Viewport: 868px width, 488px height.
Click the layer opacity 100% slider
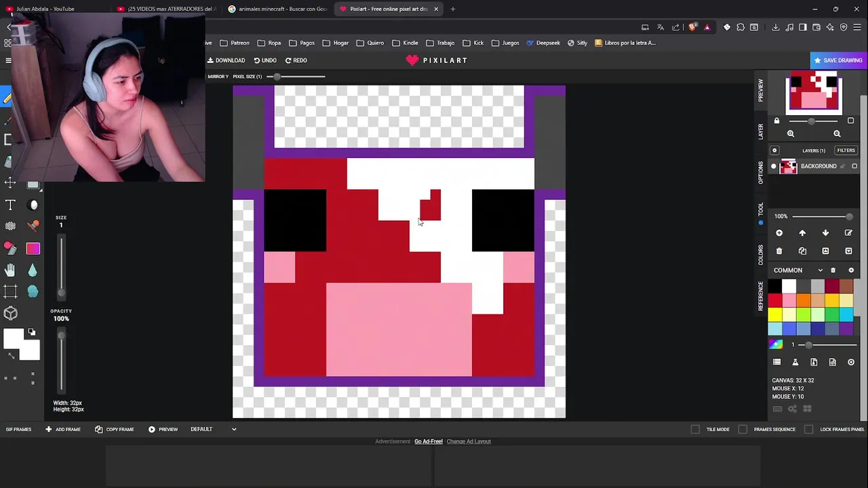[x=821, y=217]
